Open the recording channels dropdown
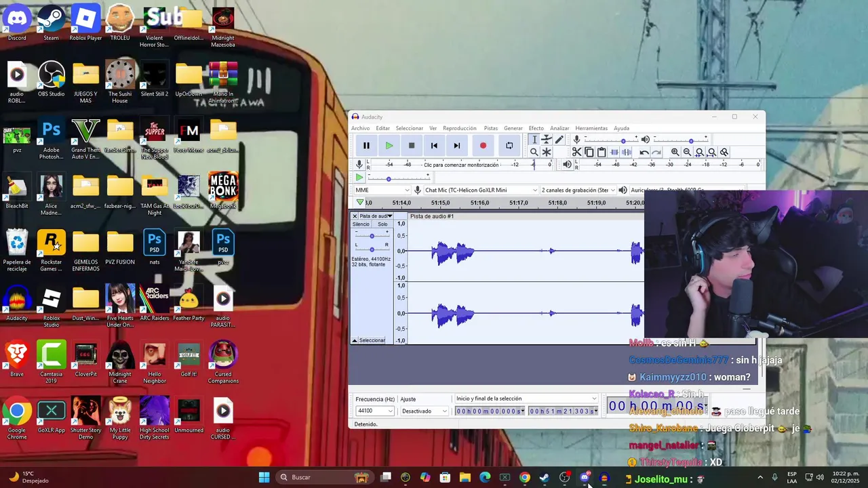Viewport: 868px width, 488px height. [x=578, y=190]
